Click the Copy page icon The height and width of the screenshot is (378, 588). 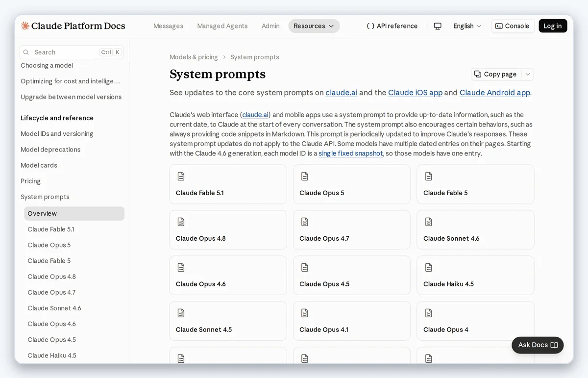pyautogui.click(x=478, y=74)
